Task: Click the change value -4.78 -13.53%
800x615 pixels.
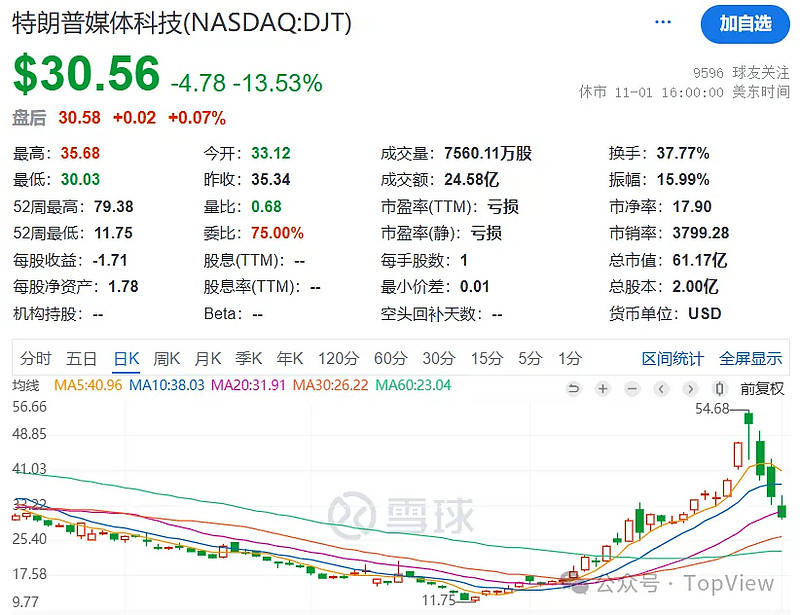Action: [x=246, y=83]
